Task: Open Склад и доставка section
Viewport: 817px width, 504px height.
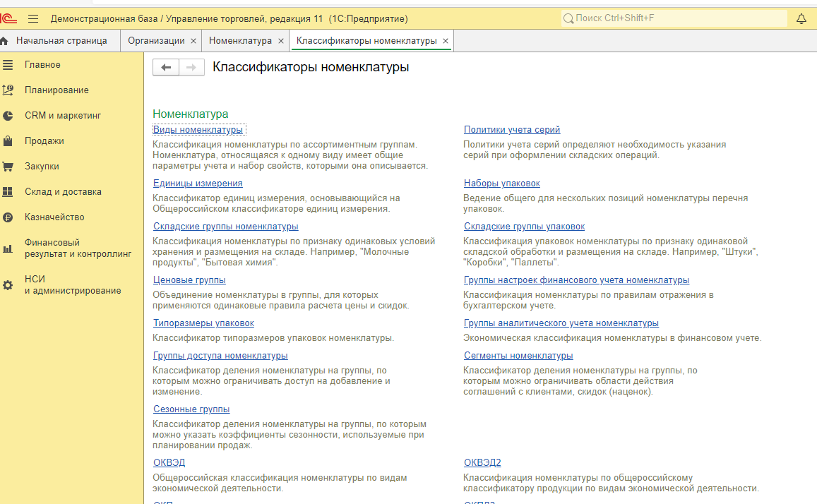Action: 63,192
